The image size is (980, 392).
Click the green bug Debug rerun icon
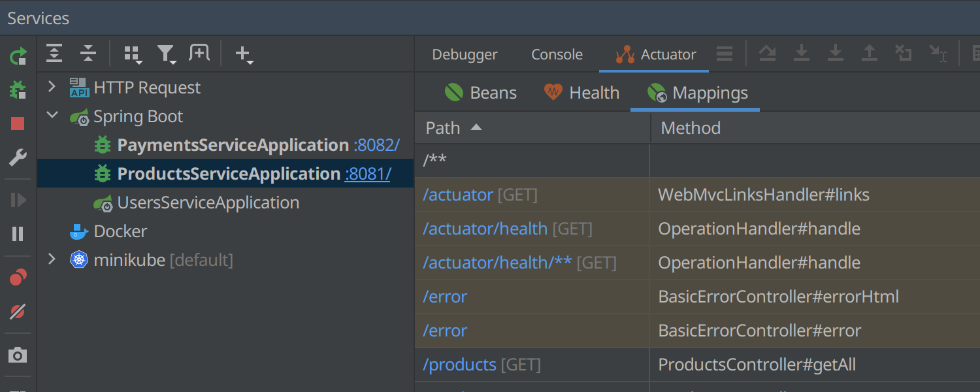18,90
